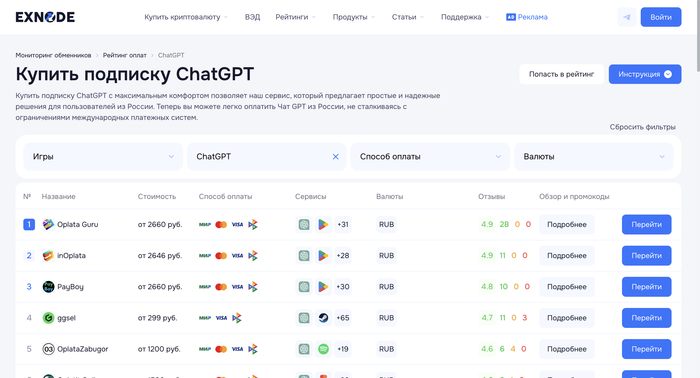Screen dimensions: 700x378
Task: Click the Войти button
Action: click(661, 17)
